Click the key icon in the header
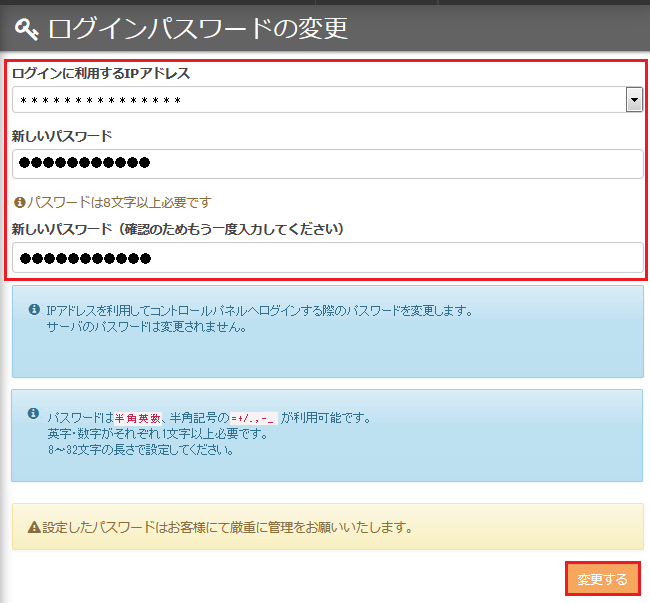The image size is (650, 603). click(x=26, y=28)
